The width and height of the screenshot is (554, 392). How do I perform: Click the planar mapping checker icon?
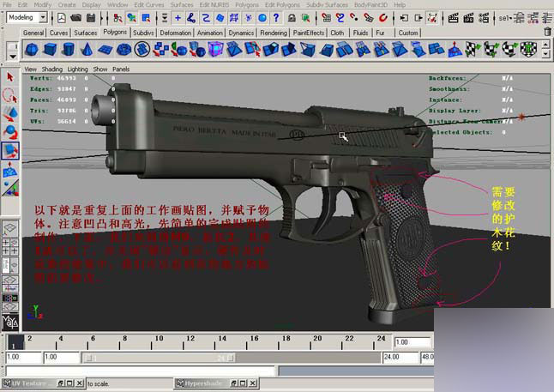pos(473,50)
